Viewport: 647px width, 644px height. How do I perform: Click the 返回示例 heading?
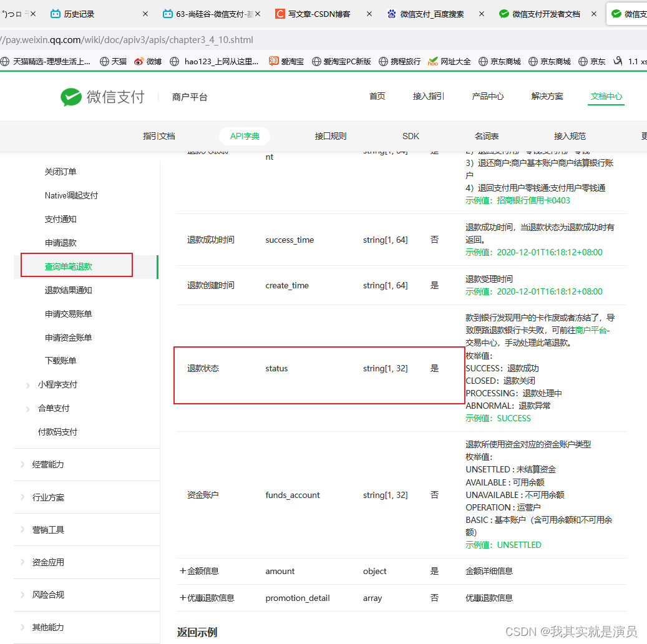point(197,632)
